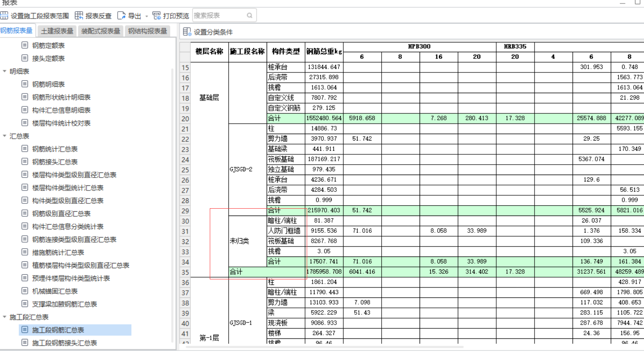Click the horizontal scrollbar under the table
644x363 pixels.
[x=324, y=346]
